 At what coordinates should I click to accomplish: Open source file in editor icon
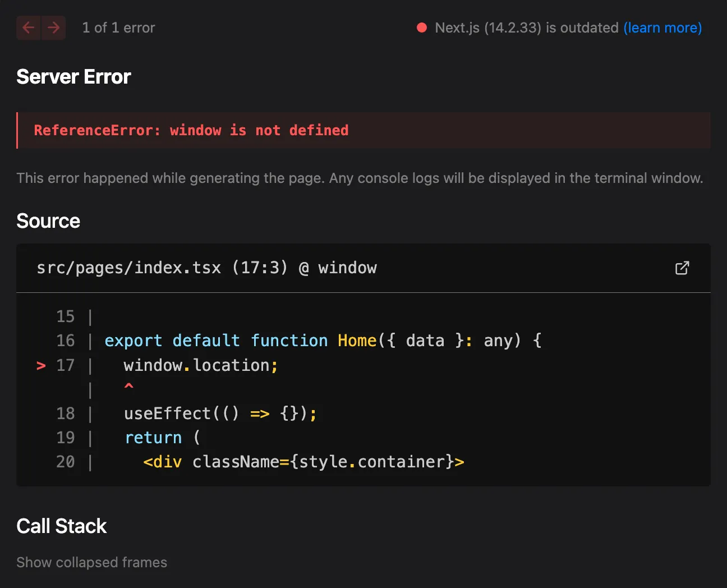[682, 268]
